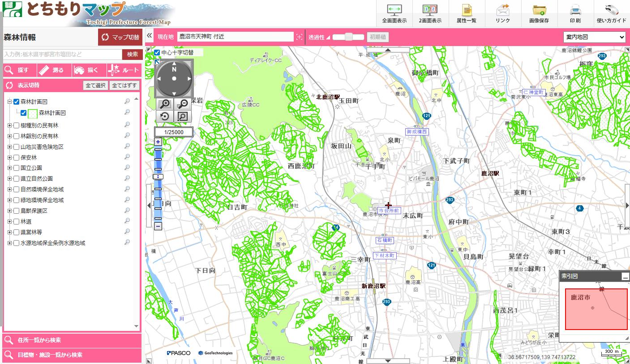Check the 鳥獣保護区 layer checkbox
Viewport: 630px width, 364px height.
tap(16, 211)
